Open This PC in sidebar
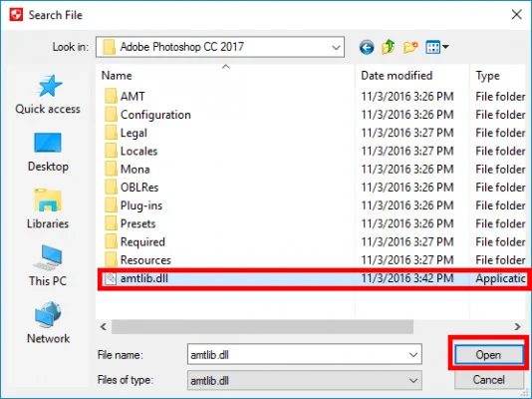 (x=48, y=266)
